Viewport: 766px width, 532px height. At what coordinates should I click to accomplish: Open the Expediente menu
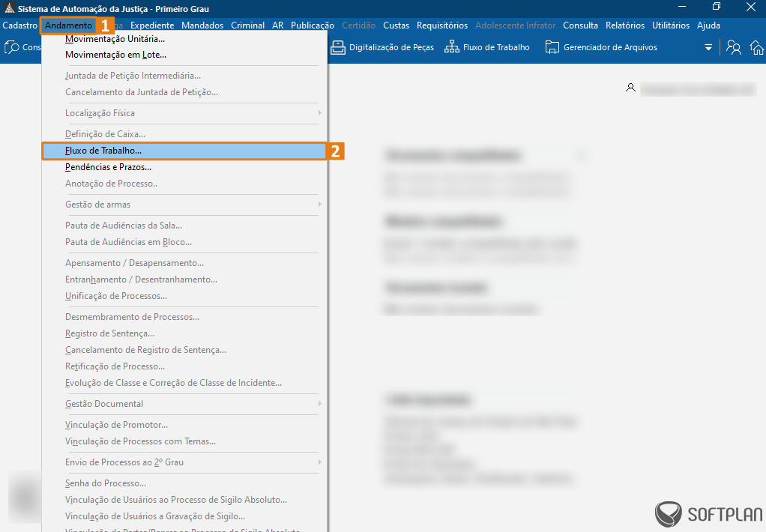click(152, 25)
